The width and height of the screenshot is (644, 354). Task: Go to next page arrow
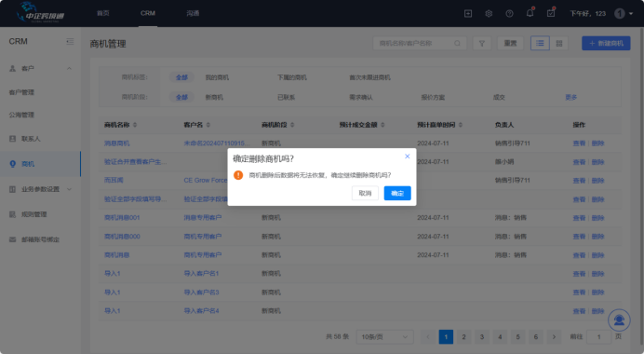click(x=554, y=336)
